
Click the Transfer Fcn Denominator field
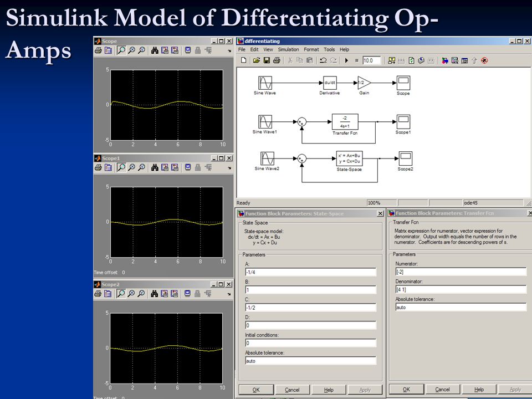pos(461,289)
